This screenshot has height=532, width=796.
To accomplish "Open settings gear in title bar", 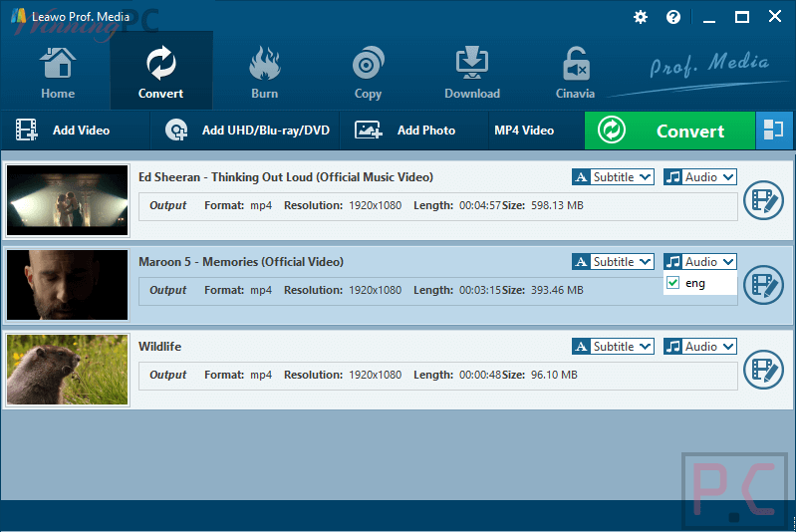I will [641, 17].
